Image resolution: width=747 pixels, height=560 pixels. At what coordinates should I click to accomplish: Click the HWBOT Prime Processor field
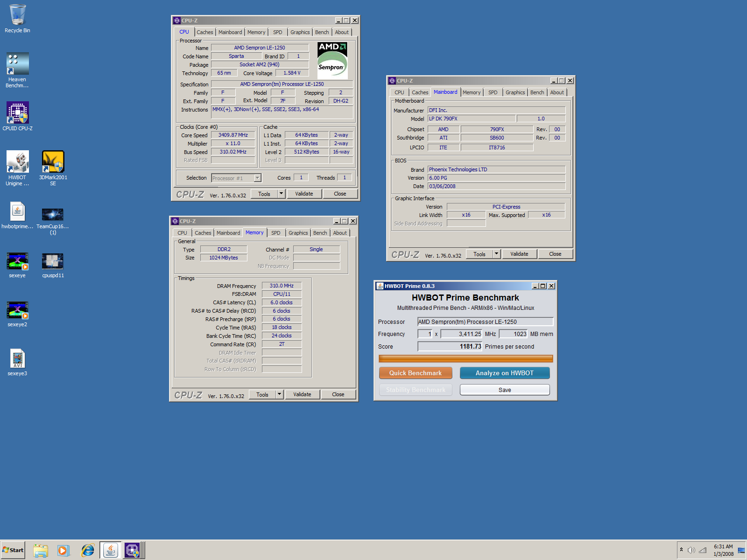485,322
